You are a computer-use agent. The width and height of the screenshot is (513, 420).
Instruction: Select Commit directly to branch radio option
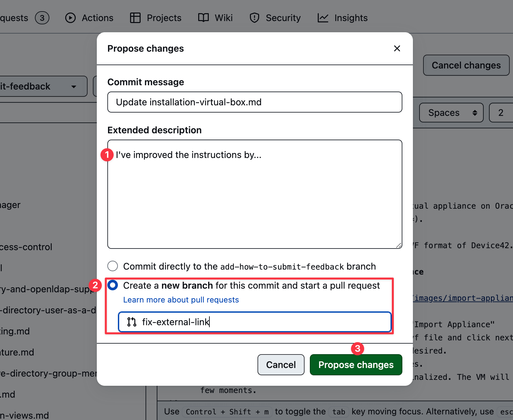pyautogui.click(x=113, y=266)
